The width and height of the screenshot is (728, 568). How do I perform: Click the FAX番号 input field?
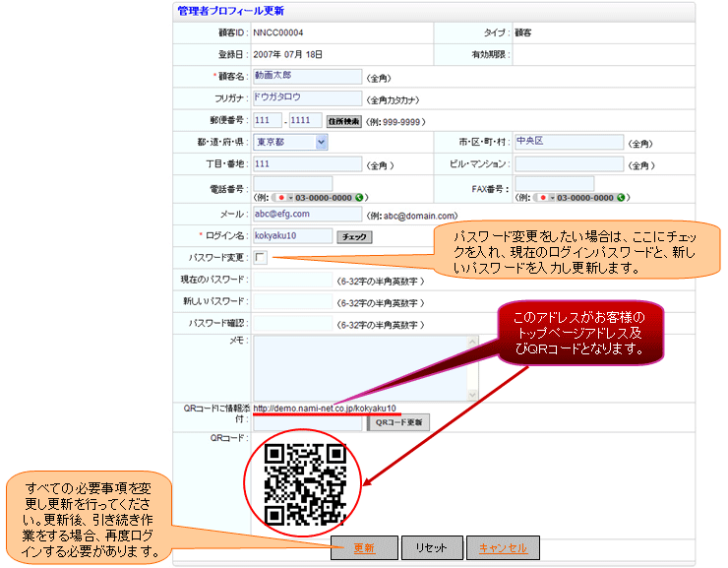[554, 183]
